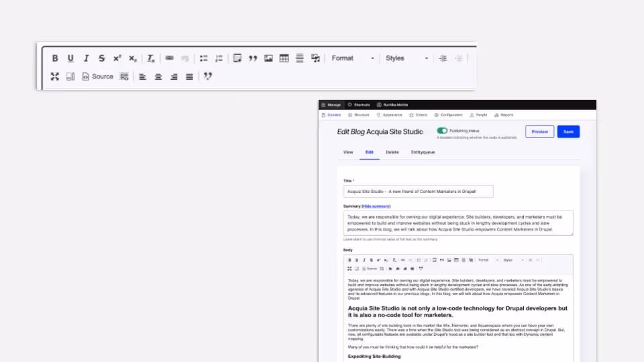Click Maximize icon in small Body editor toolbar
This screenshot has height=362, width=644.
[350, 269]
